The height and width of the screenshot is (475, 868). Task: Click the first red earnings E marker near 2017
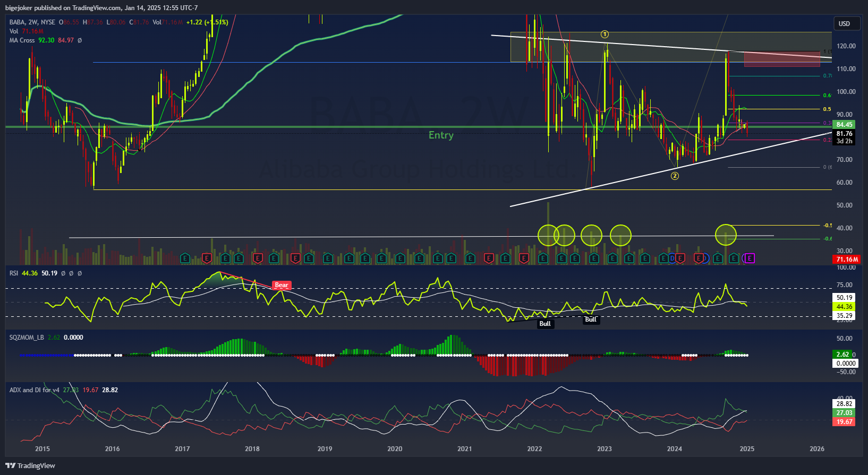click(x=207, y=258)
